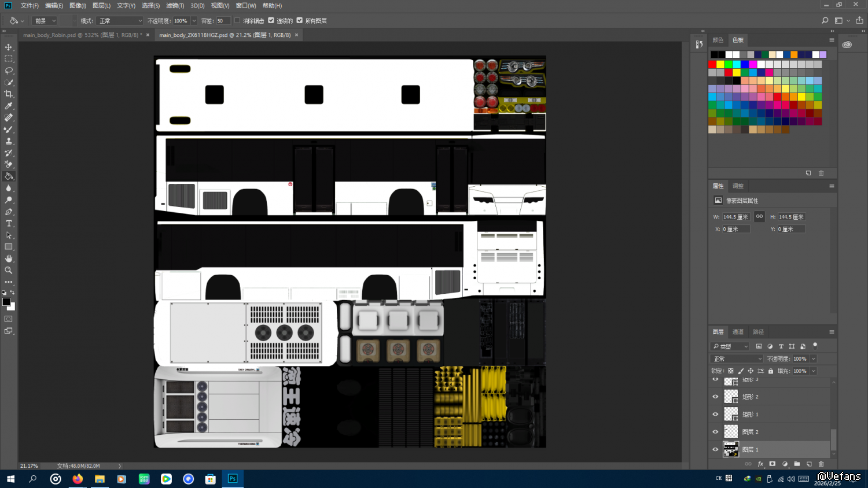Image resolution: width=868 pixels, height=488 pixels.
Task: Enable the 消除锯齿 anti-alias checkbox
Action: pos(237,20)
